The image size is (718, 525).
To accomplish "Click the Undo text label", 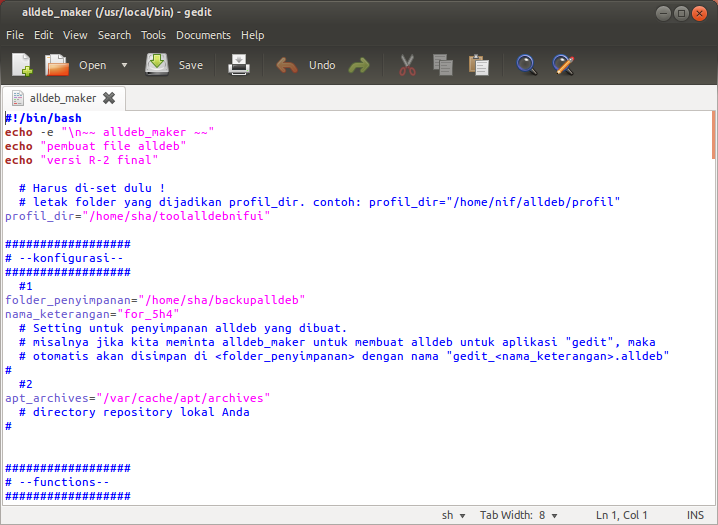I will pyautogui.click(x=322, y=65).
